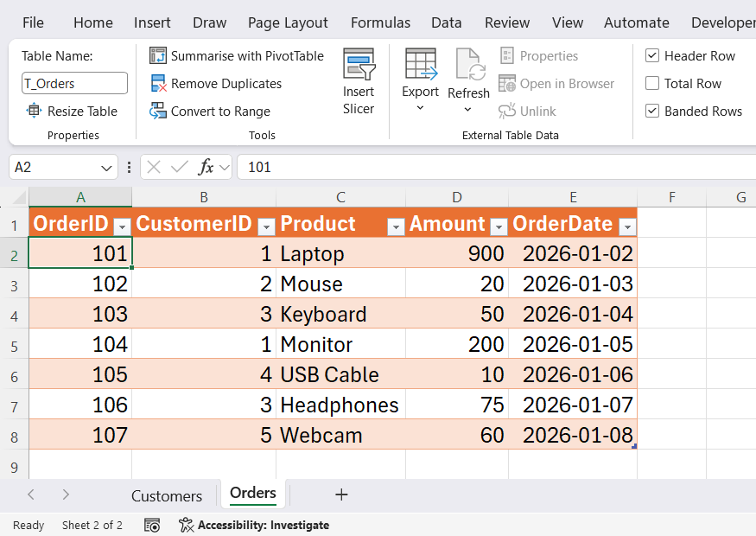Click Accessibility: Investigate in status bar

(264, 525)
